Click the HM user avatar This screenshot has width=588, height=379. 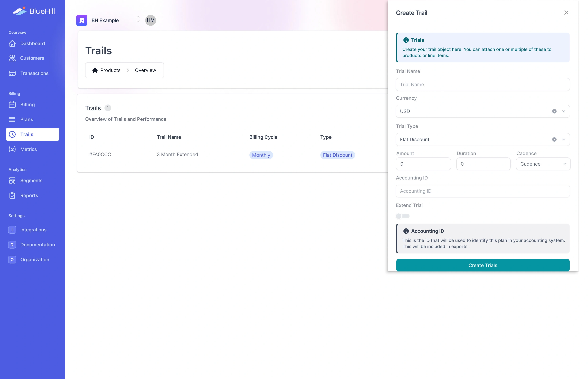[x=151, y=20]
